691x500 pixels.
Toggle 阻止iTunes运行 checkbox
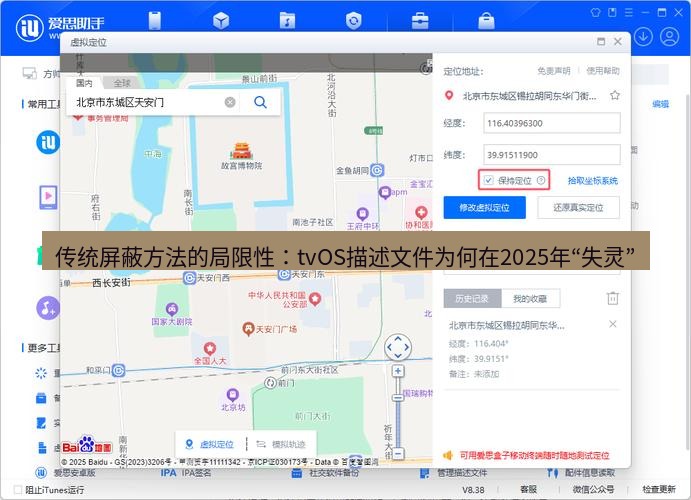pyautogui.click(x=18, y=489)
